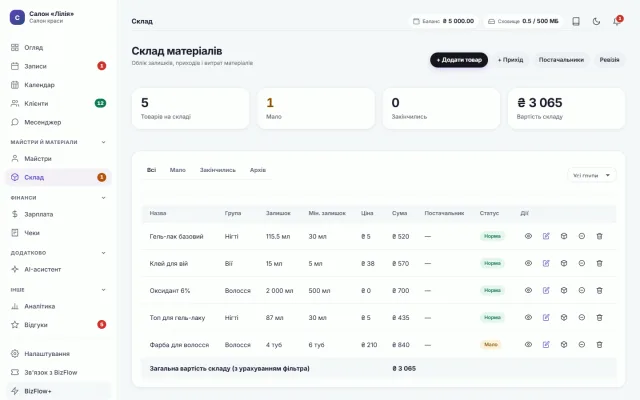640x400 pixels.
Task: Delete the Клей для вій item
Action: point(599,263)
